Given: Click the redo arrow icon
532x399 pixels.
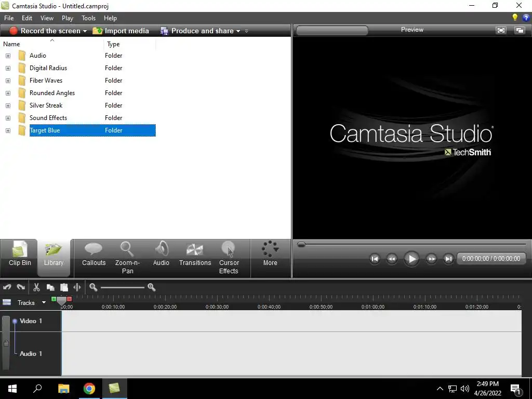Looking at the screenshot, I should (21, 287).
